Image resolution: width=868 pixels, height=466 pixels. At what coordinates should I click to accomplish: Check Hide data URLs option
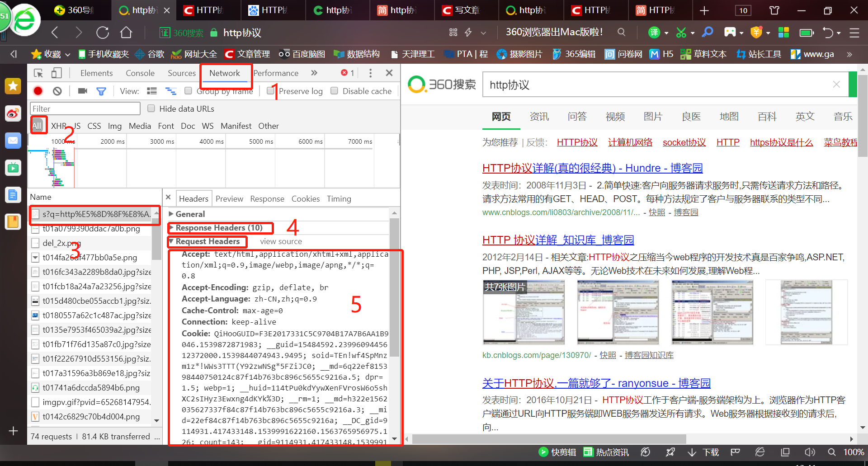pos(151,108)
